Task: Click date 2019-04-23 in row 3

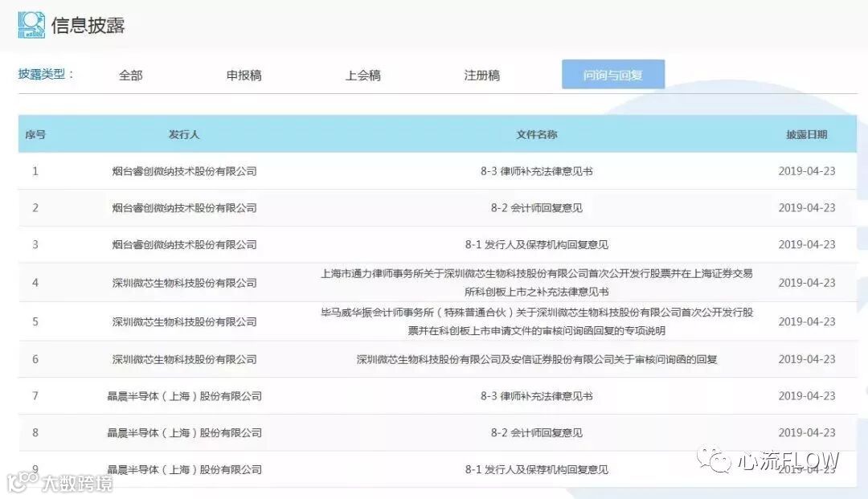Action: (807, 244)
